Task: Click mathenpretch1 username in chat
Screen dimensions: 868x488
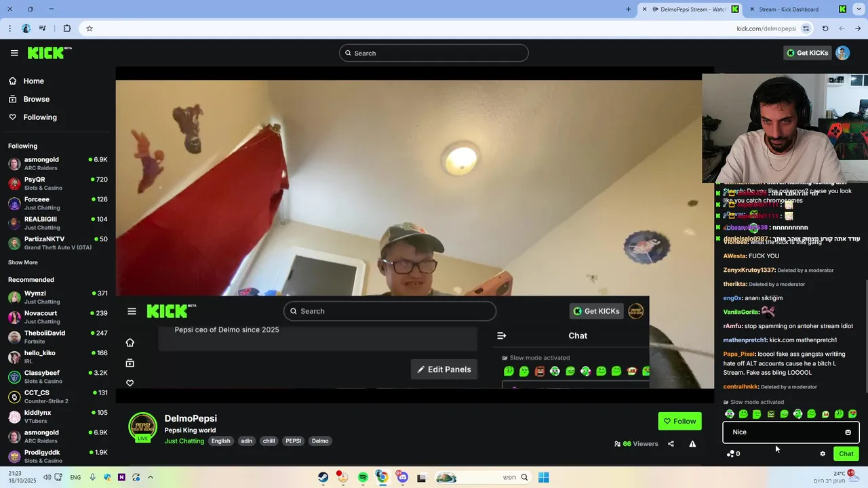Action: pos(745,340)
